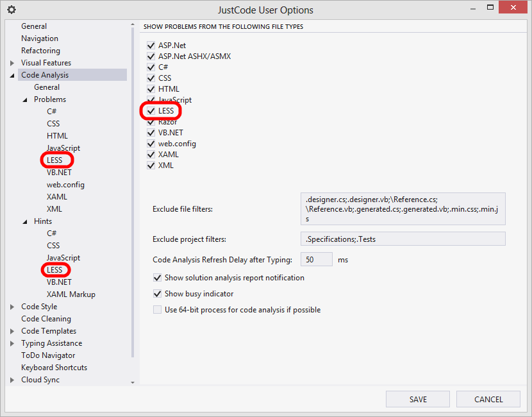Select C# under Hints
Screen dimensions: 532x417
click(x=51, y=234)
